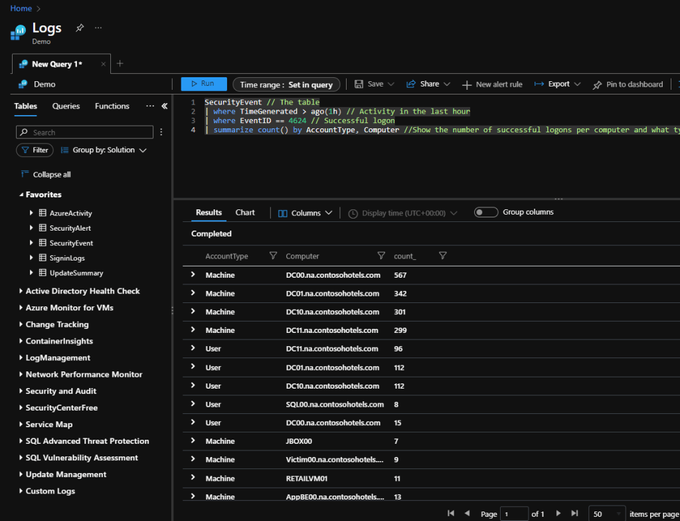Image resolution: width=680 pixels, height=521 pixels.
Task: Pin the Logs blade using the pin icon
Action: [x=80, y=28]
